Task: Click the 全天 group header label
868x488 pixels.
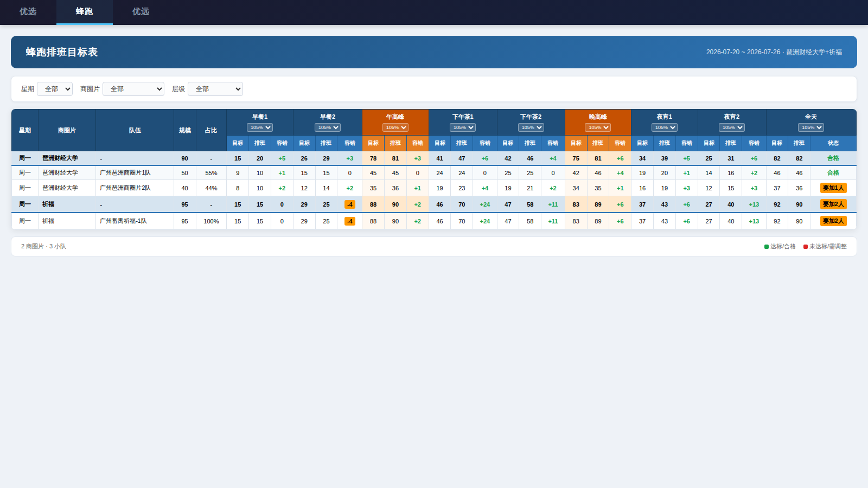Action: click(x=811, y=117)
